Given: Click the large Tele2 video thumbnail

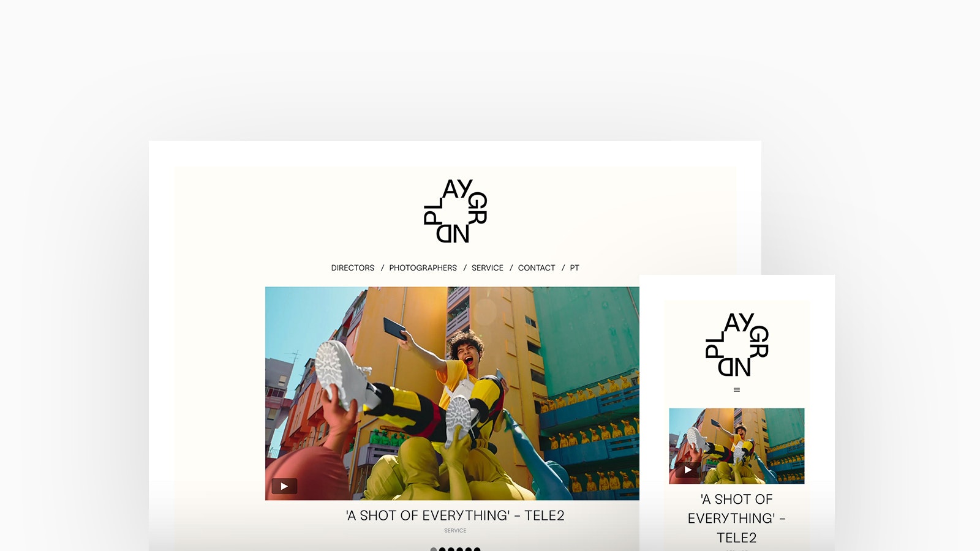Looking at the screenshot, I should pyautogui.click(x=452, y=394).
